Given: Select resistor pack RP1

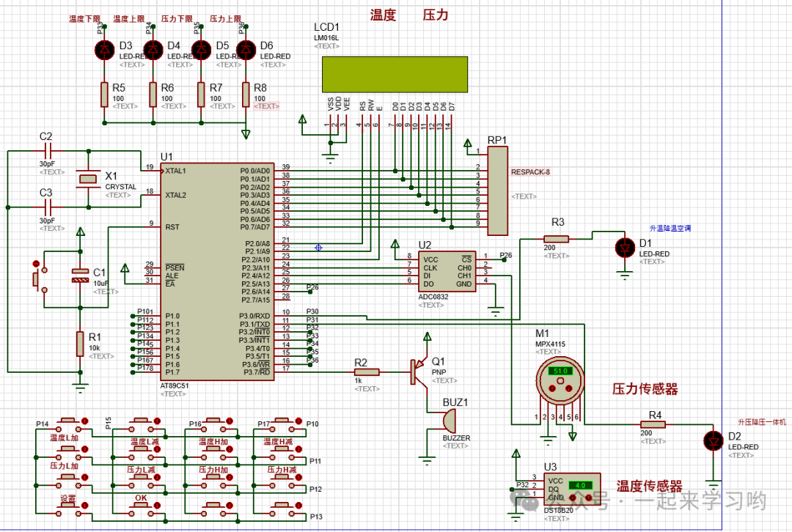Looking at the screenshot, I should pyautogui.click(x=497, y=191).
